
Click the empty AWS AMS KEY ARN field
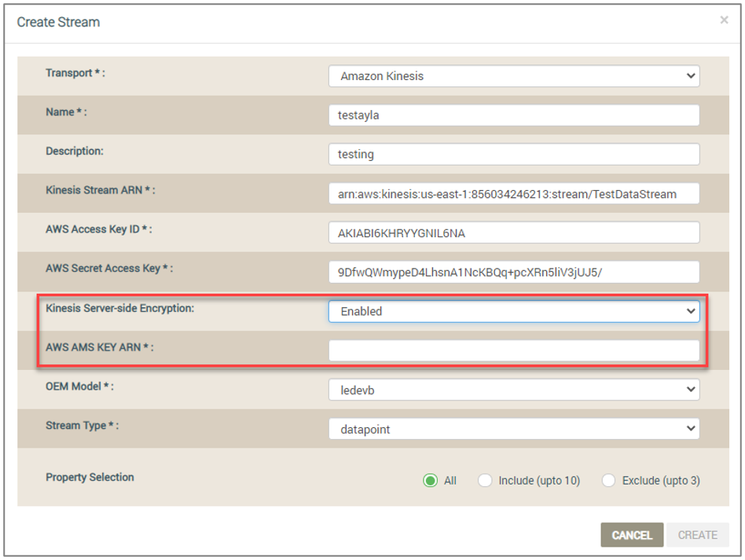(x=514, y=350)
